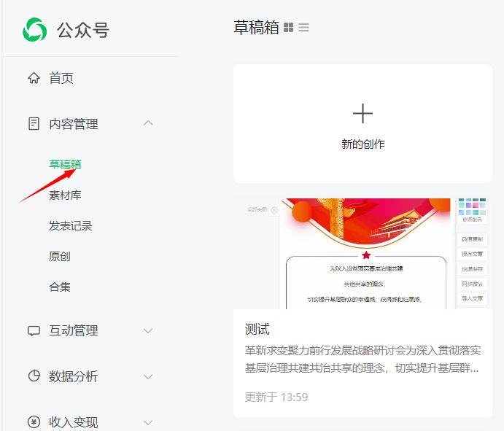Click the pie chart icon beside 数据分析
Screen dimensions: 504x431
pos(34,376)
